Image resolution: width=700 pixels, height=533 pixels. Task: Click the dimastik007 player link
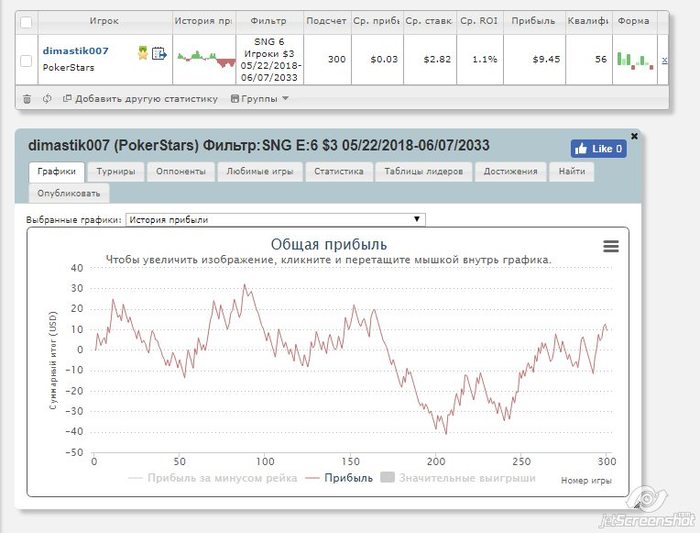75,50
